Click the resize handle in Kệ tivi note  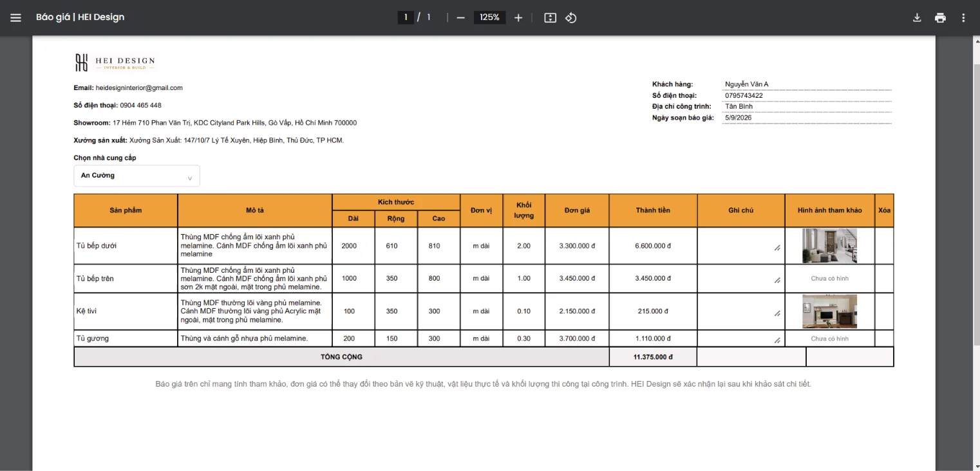777,313
